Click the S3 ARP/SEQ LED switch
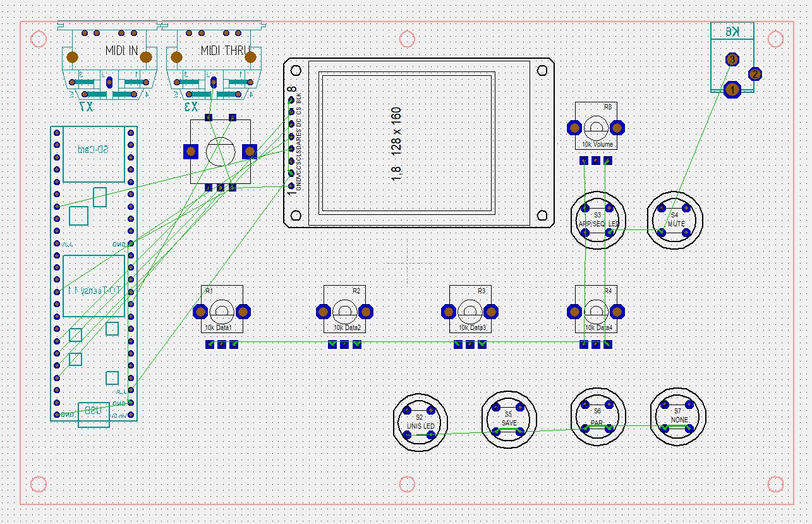This screenshot has height=524, width=812. pos(597,221)
